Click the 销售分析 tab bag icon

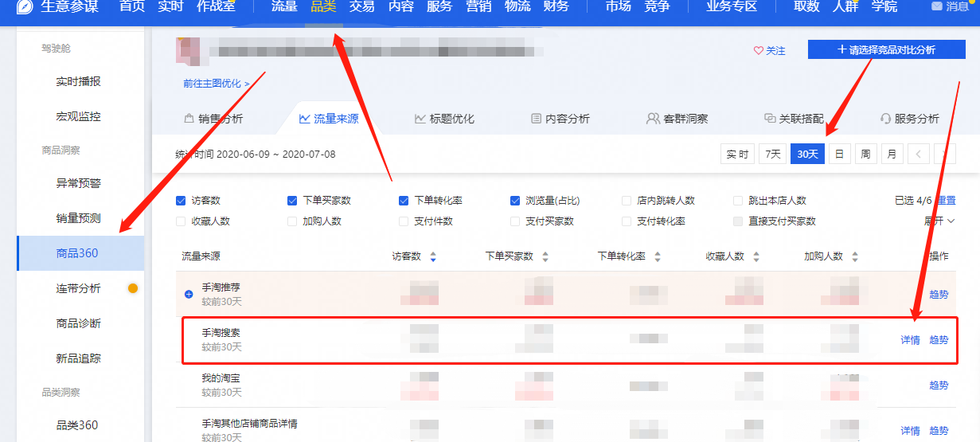tap(189, 119)
